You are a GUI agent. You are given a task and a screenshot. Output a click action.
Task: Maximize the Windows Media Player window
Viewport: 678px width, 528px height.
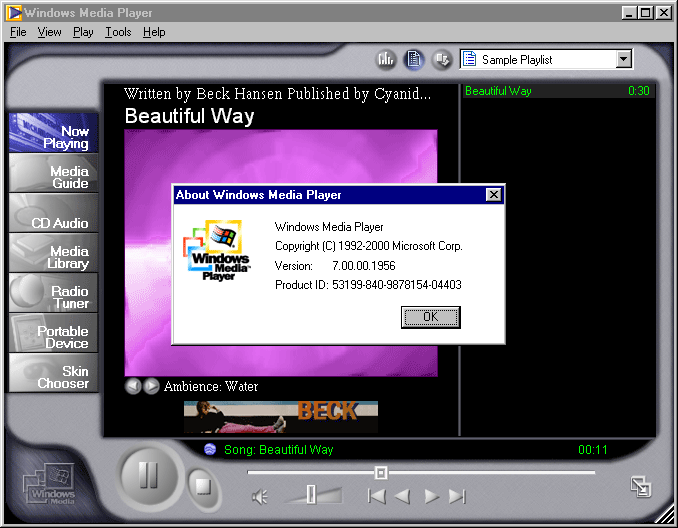646,13
